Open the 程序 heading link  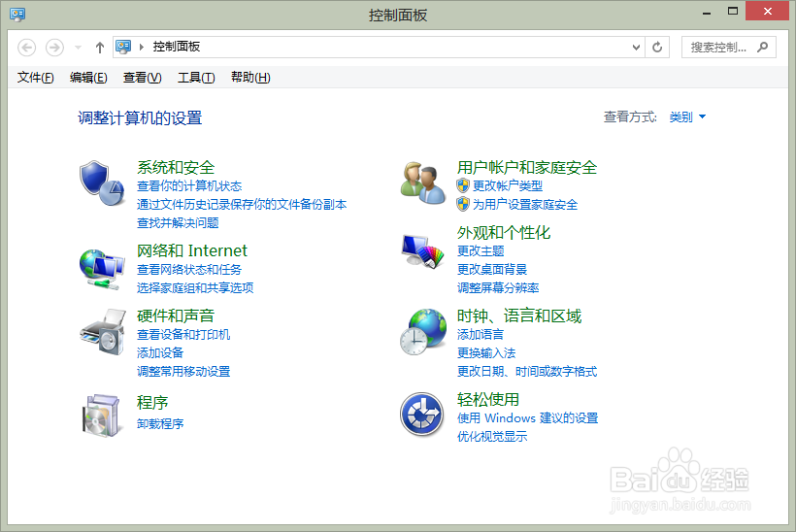tap(152, 403)
